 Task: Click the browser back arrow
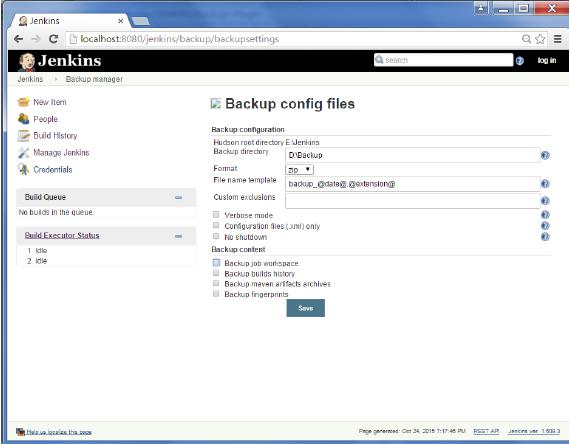(x=19, y=39)
